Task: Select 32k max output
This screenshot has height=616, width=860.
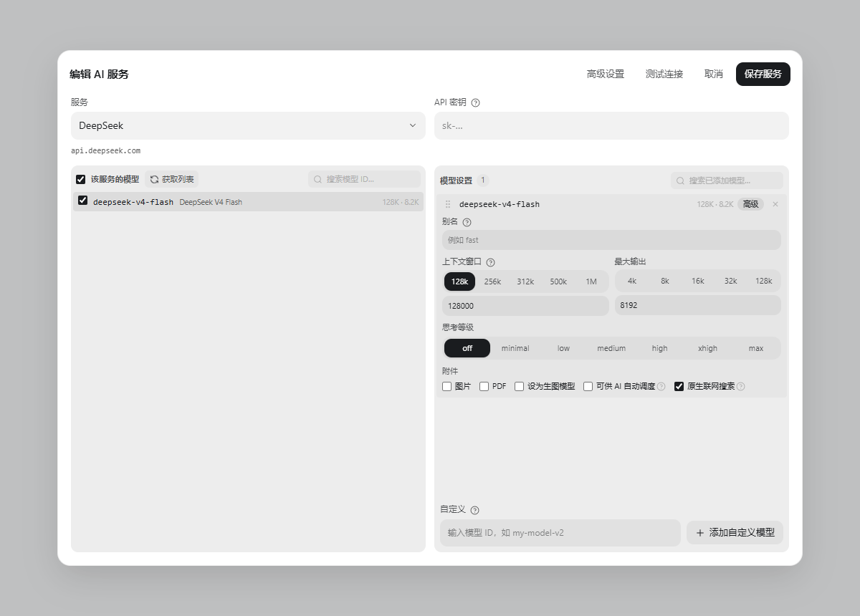Action: pos(731,281)
